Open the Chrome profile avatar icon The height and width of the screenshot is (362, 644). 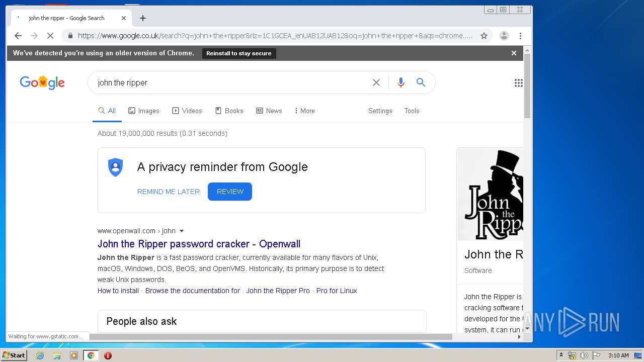504,36
